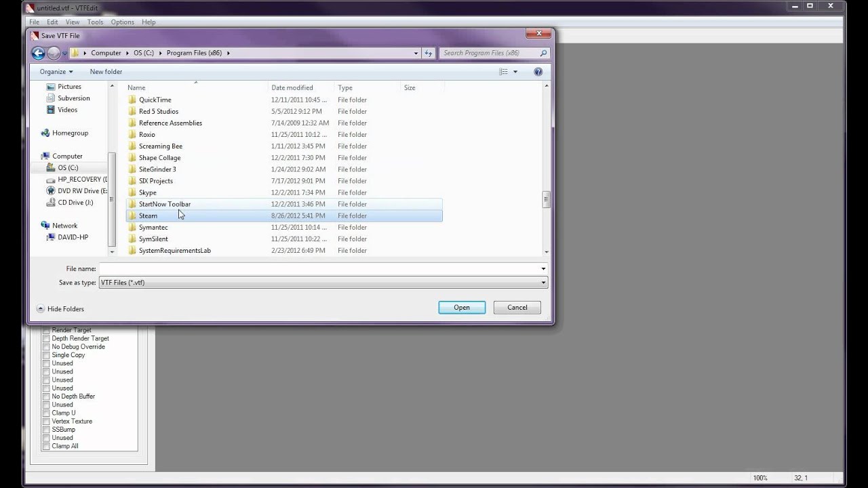Click the Forward navigation arrow in the dialog
The width and height of the screenshot is (868, 488).
(54, 53)
